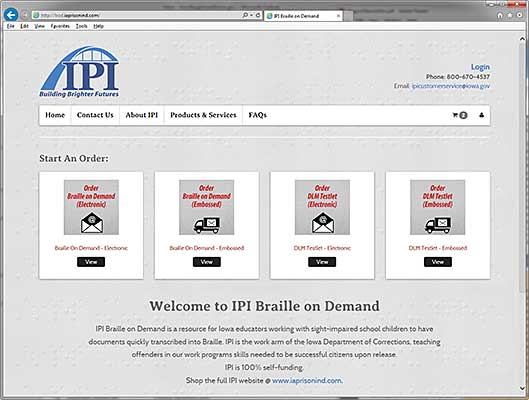Image resolution: width=529 pixels, height=400 pixels.
Task: Click the URL address field
Action: 137,15
